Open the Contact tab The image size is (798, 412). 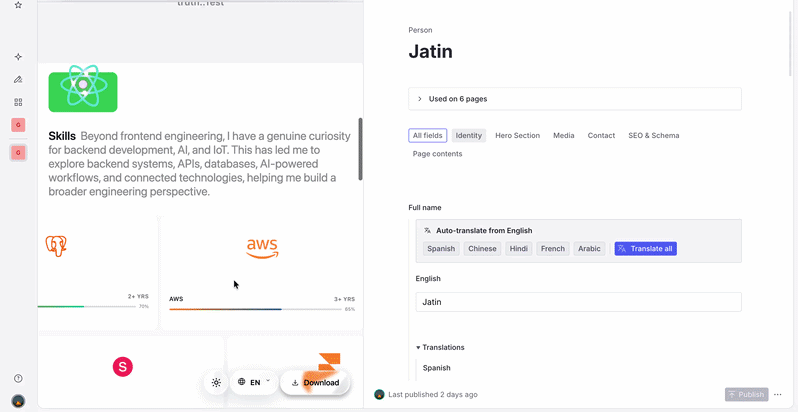point(601,135)
